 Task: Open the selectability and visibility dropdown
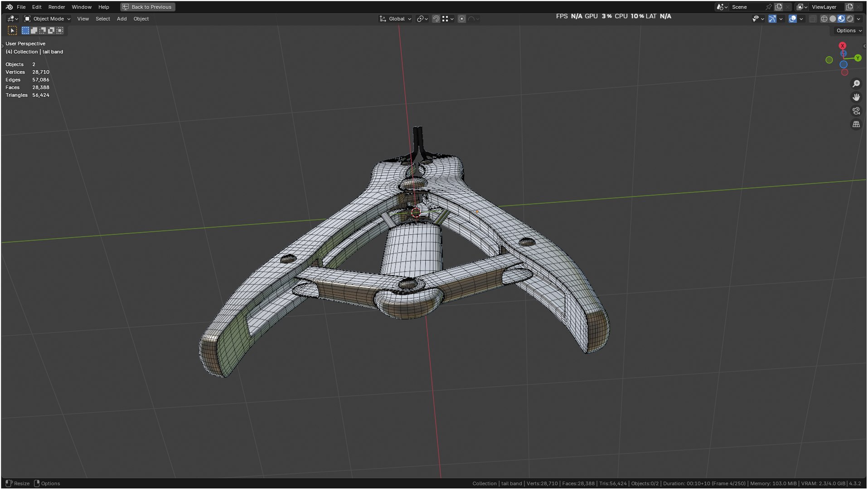click(x=758, y=19)
